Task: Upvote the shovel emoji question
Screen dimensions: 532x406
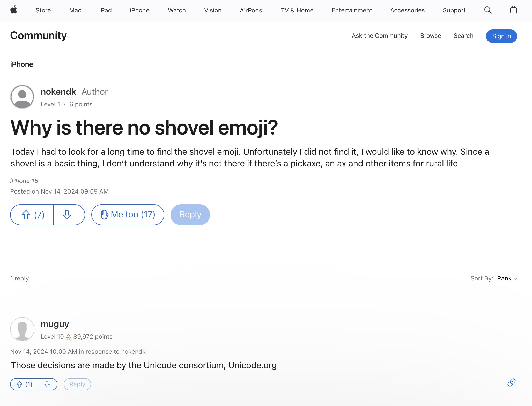Action: (32, 215)
